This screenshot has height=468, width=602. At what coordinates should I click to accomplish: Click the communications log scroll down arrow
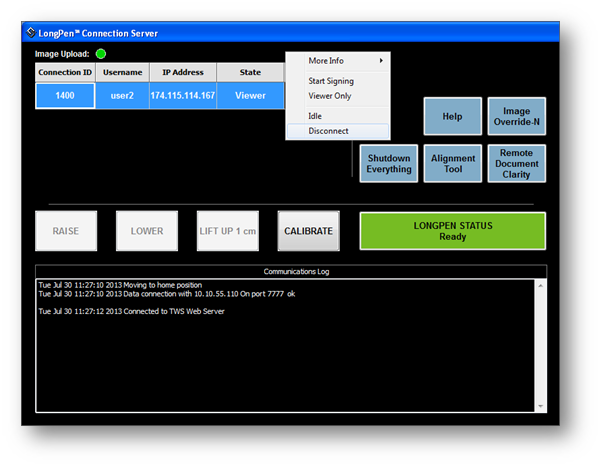[x=541, y=406]
